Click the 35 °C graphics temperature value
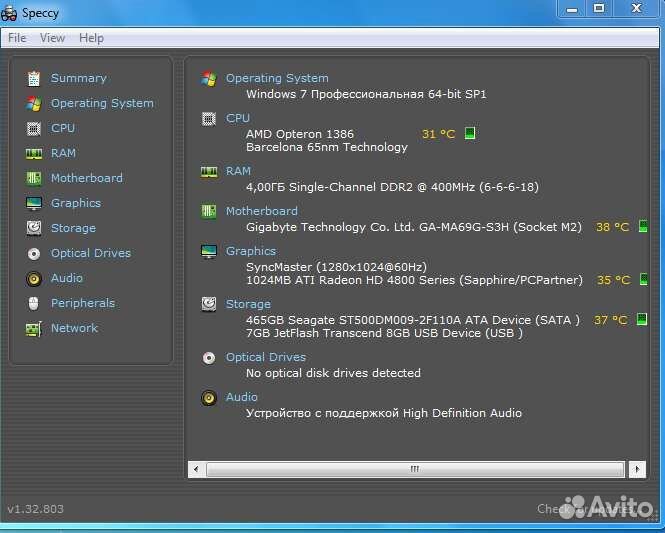The image size is (665, 533). tap(613, 280)
